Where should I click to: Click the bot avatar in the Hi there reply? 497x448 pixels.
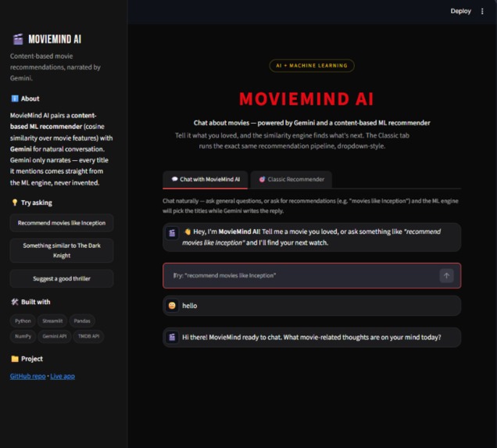click(172, 337)
